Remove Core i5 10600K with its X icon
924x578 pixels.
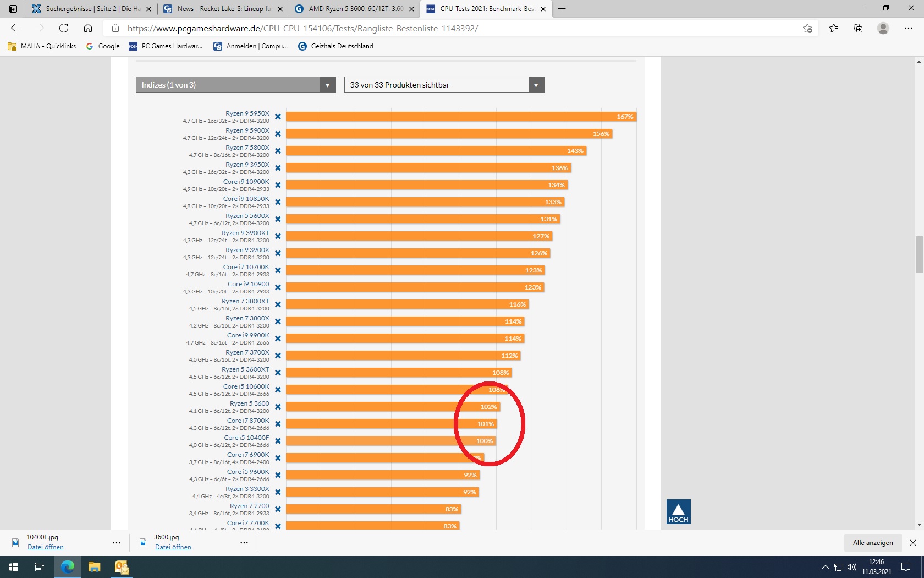tap(278, 390)
